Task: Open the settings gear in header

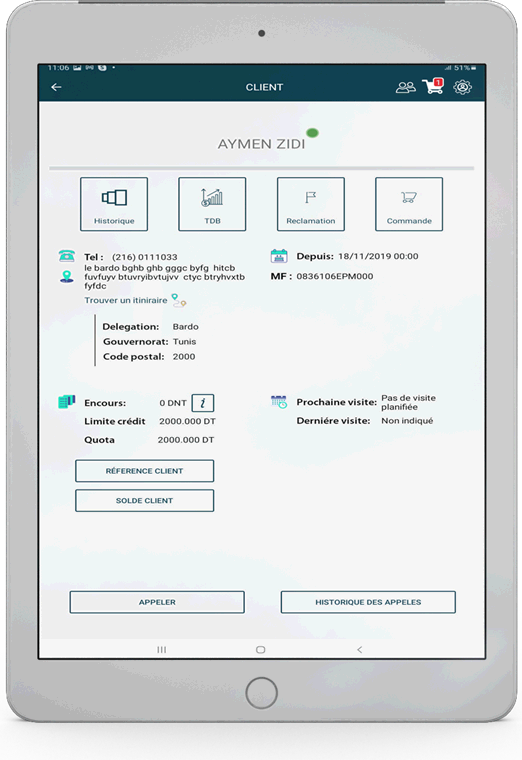Action: (x=462, y=87)
